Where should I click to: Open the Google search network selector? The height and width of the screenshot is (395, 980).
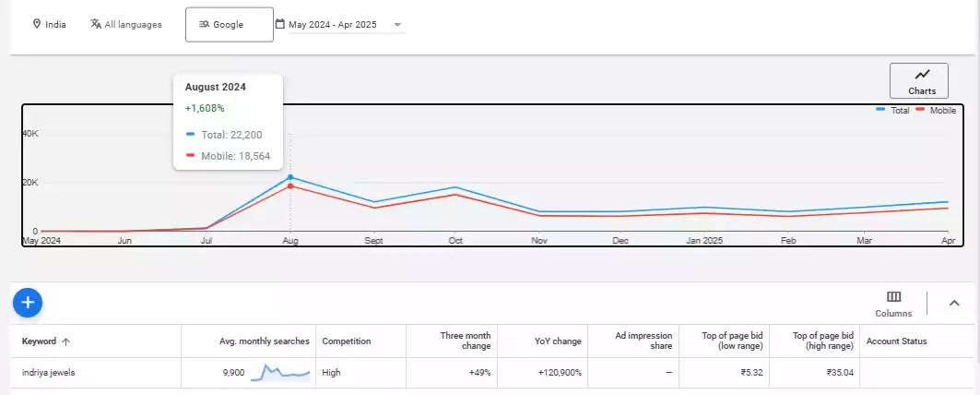pos(229,25)
